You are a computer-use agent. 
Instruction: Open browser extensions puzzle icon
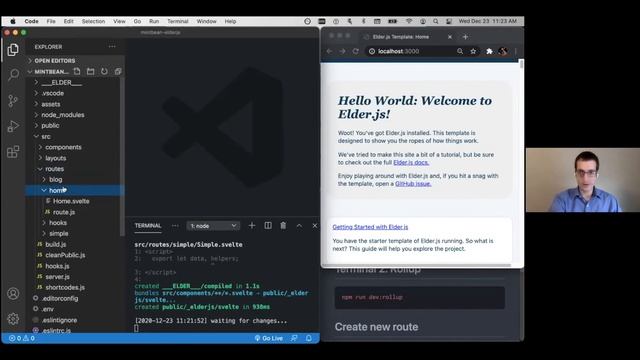pos(489,51)
